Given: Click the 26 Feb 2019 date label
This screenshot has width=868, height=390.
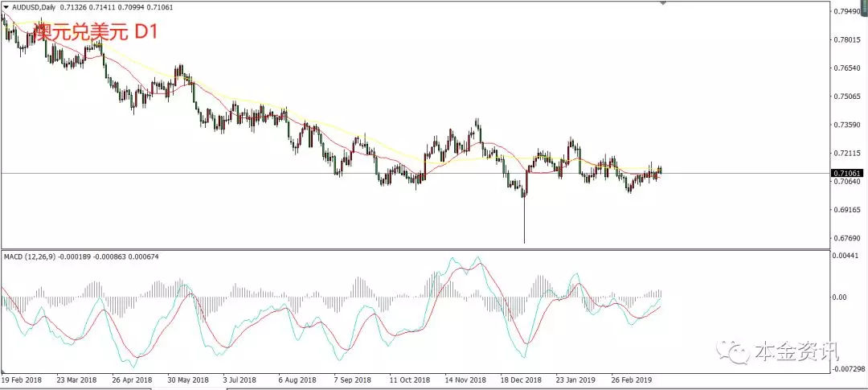Looking at the screenshot, I should click(x=632, y=378).
